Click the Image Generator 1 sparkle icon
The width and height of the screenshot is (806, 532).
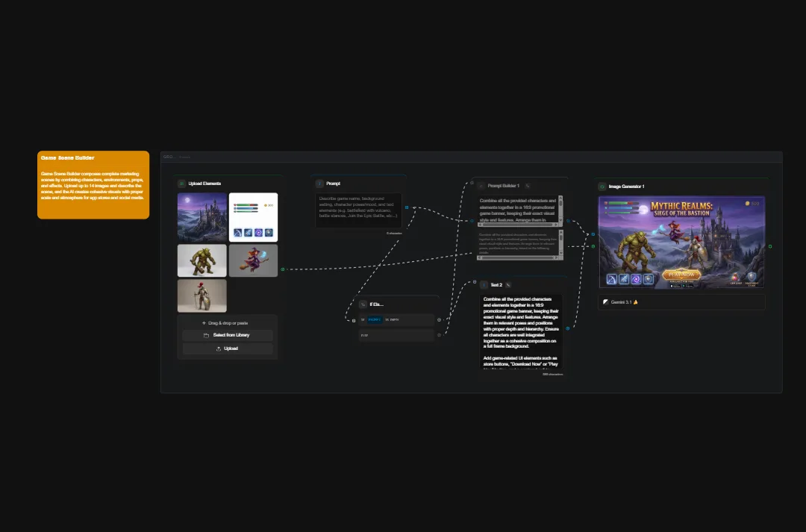click(x=602, y=187)
